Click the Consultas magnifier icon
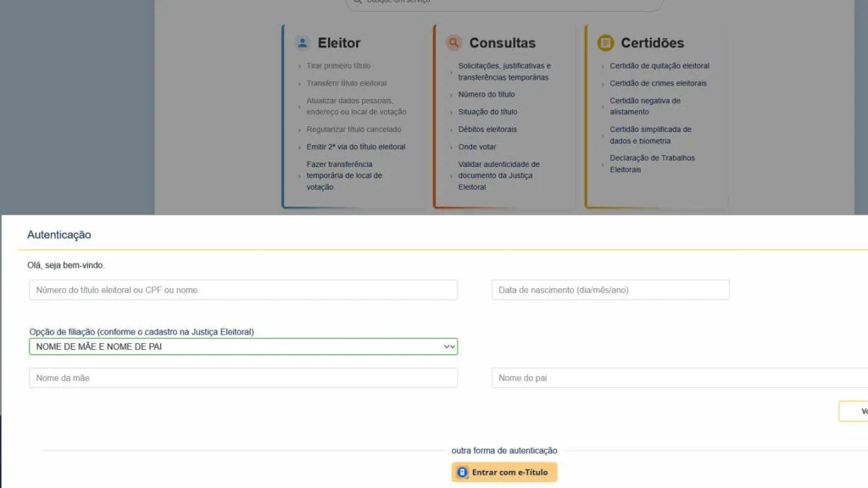The width and height of the screenshot is (868, 488). click(x=453, y=42)
